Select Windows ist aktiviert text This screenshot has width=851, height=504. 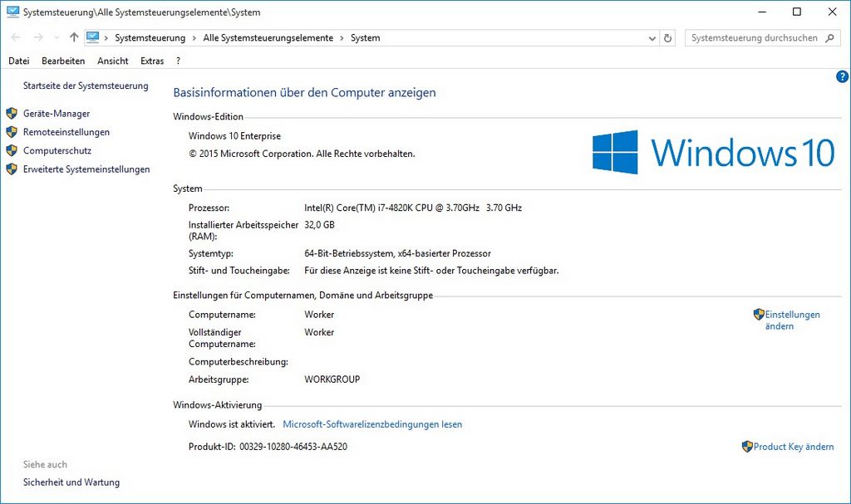coord(232,424)
